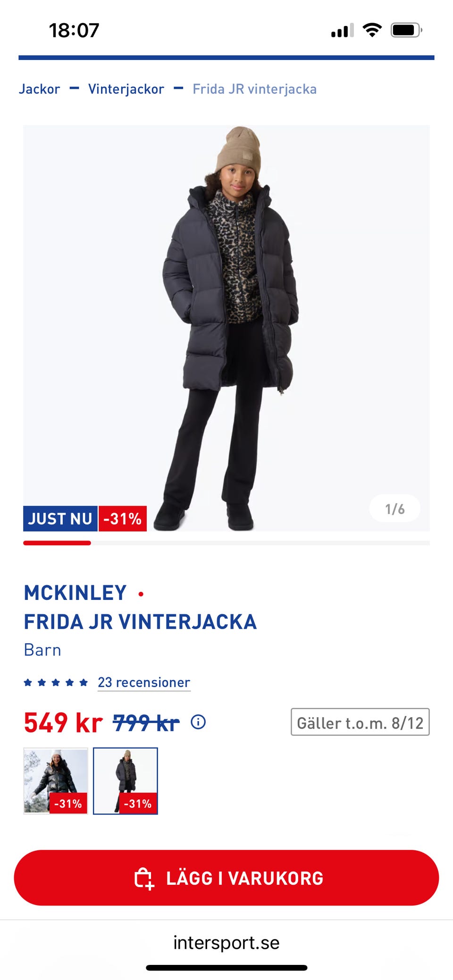This screenshot has height=980, width=453.
Task: Tap the intersport.se address bar
Action: click(226, 942)
